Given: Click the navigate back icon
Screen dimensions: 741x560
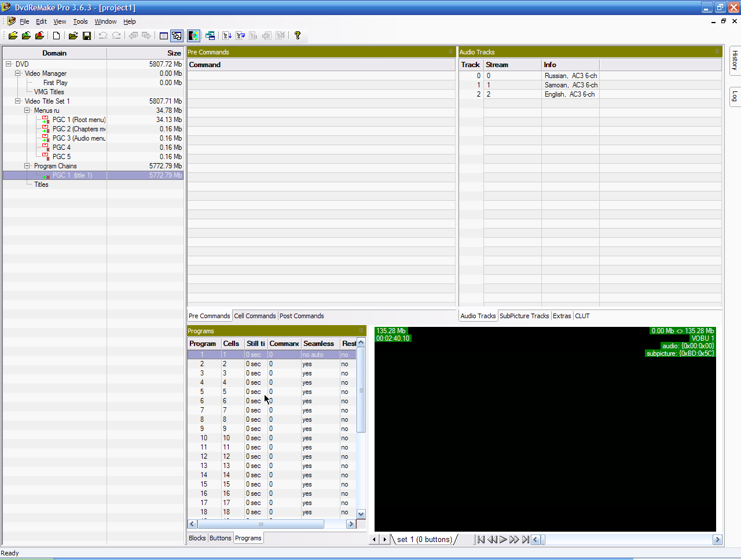Looking at the screenshot, I should pos(133,35).
